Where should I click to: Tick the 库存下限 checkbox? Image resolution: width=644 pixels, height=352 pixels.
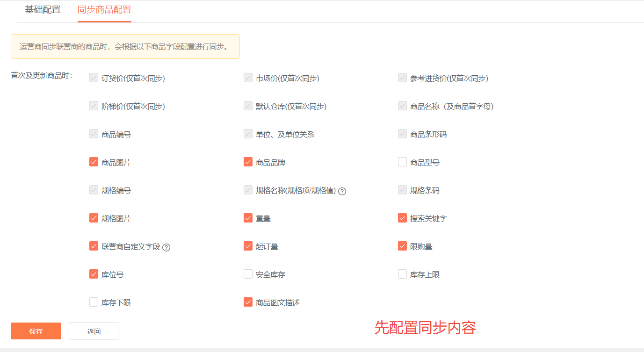coord(94,302)
